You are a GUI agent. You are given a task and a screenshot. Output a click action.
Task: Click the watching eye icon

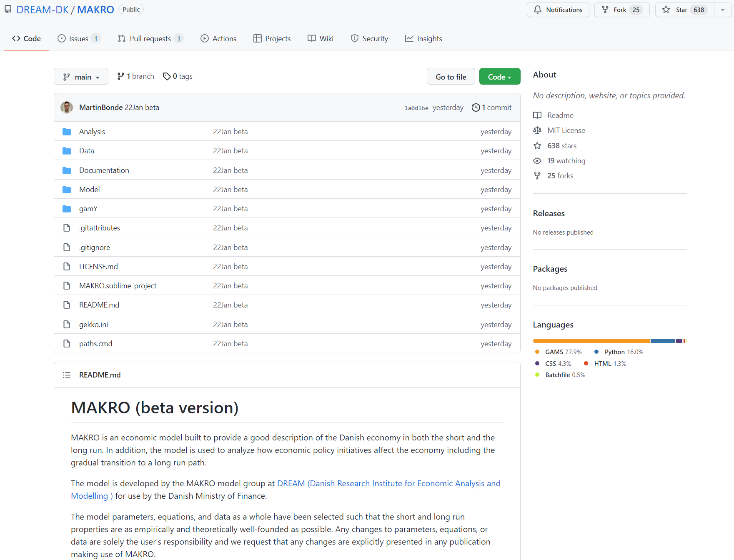click(x=537, y=161)
